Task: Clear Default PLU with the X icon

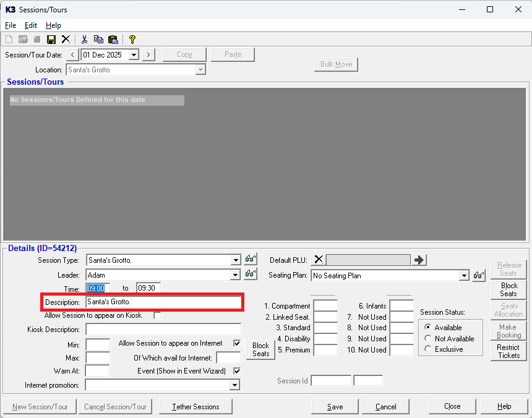Action: pos(319,260)
